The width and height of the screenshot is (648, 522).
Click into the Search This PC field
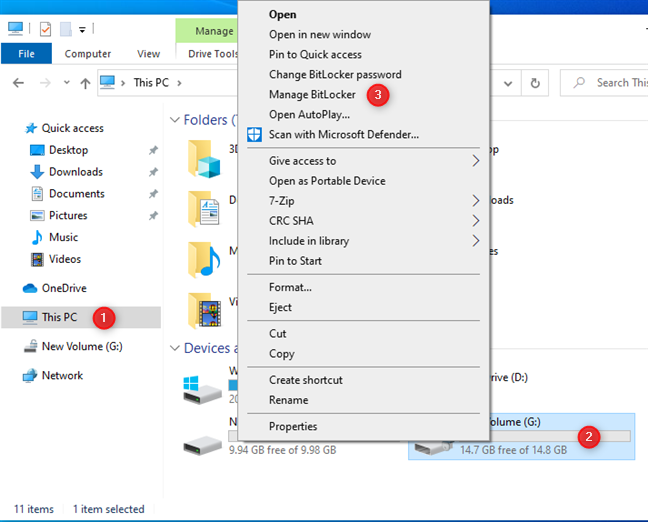604,83
